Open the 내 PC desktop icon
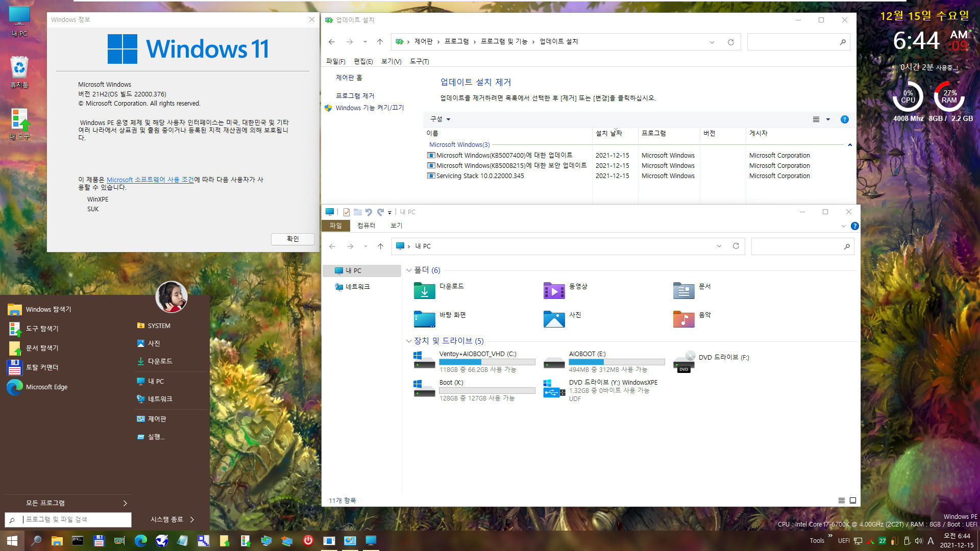This screenshot has width=980, height=551. click(19, 21)
